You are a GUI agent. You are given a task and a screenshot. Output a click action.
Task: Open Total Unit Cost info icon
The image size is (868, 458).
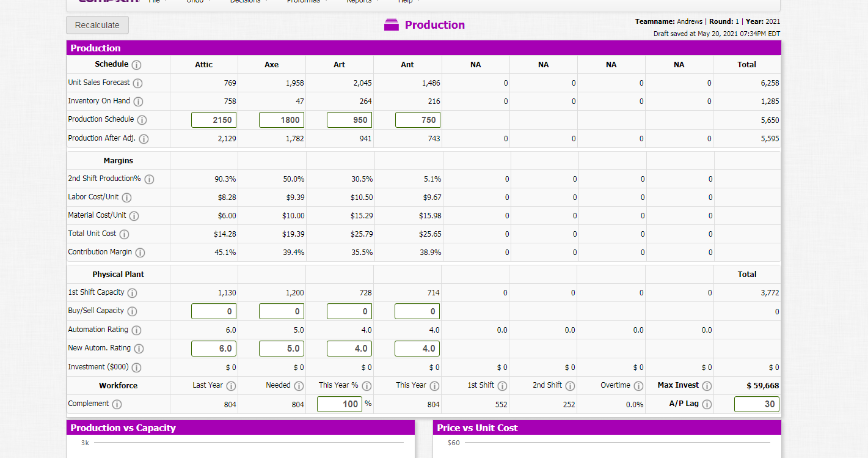(124, 234)
